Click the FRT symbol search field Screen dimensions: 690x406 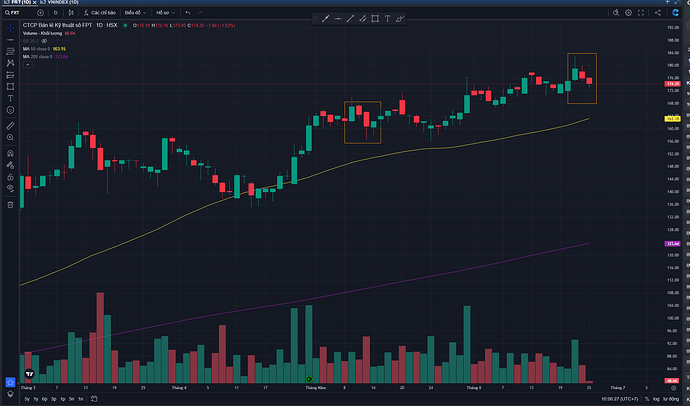pos(20,13)
